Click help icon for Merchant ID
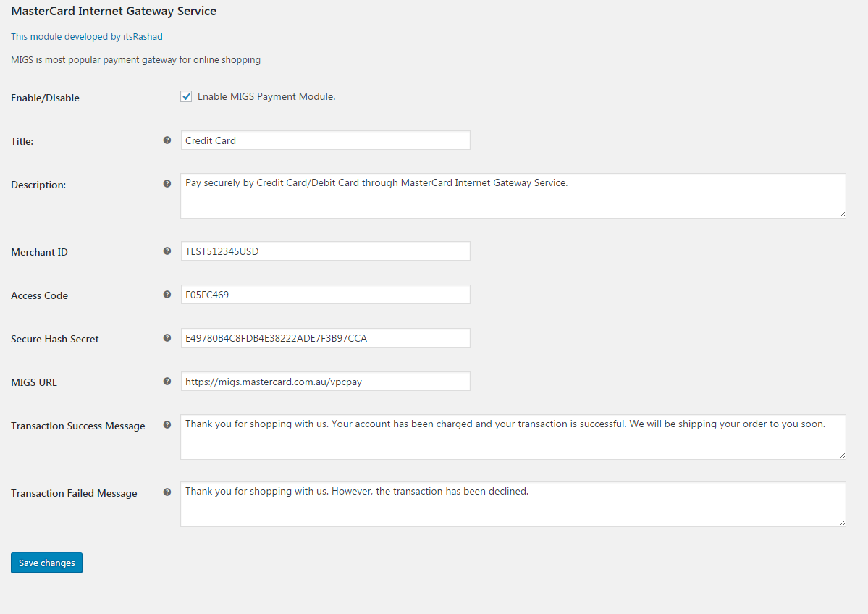Screen dimensions: 868x614 (x=167, y=251)
